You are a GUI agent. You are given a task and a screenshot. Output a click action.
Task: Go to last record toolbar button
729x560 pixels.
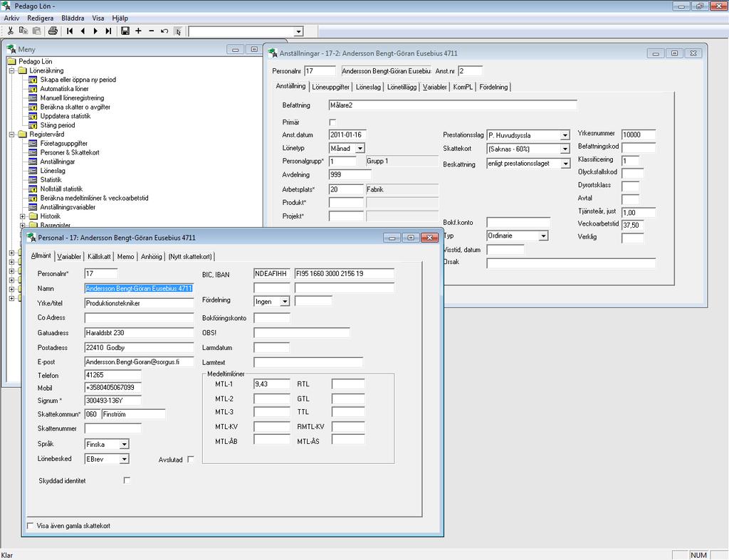click(108, 31)
